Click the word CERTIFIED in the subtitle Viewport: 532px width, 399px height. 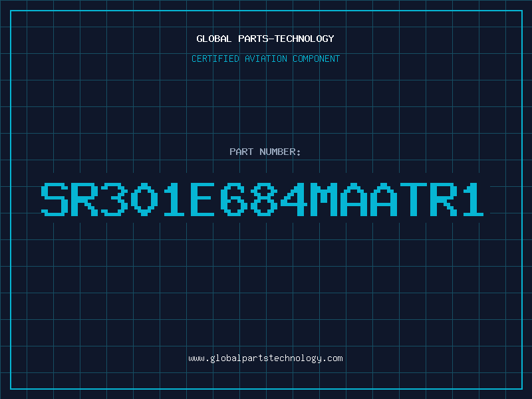coord(215,59)
